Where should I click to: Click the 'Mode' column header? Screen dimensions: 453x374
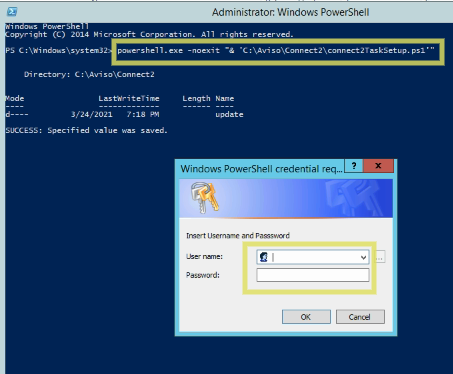pyautogui.click(x=15, y=98)
